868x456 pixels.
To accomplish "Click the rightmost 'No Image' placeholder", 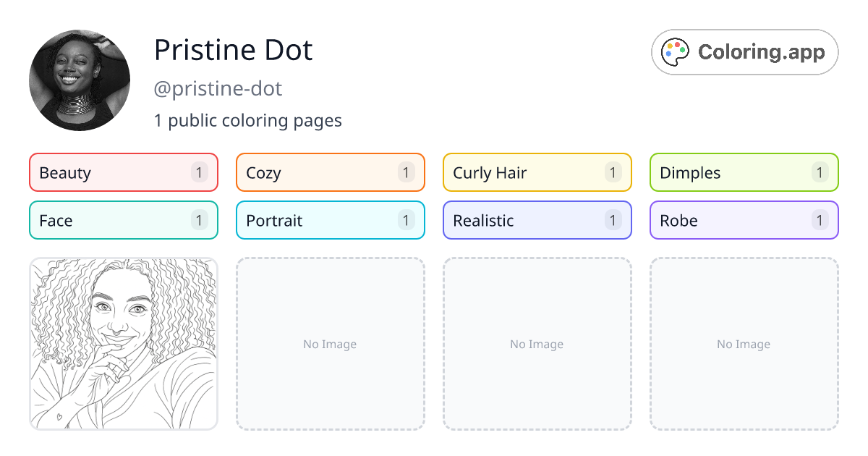I will pos(744,344).
